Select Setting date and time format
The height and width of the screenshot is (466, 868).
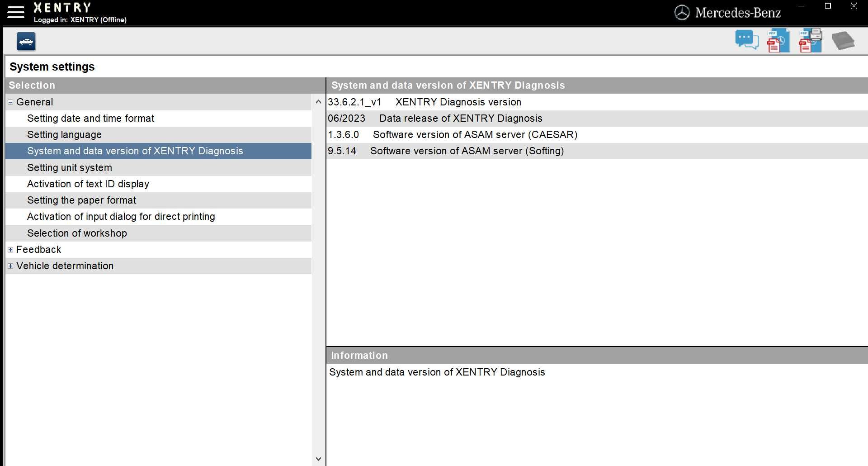158,119
